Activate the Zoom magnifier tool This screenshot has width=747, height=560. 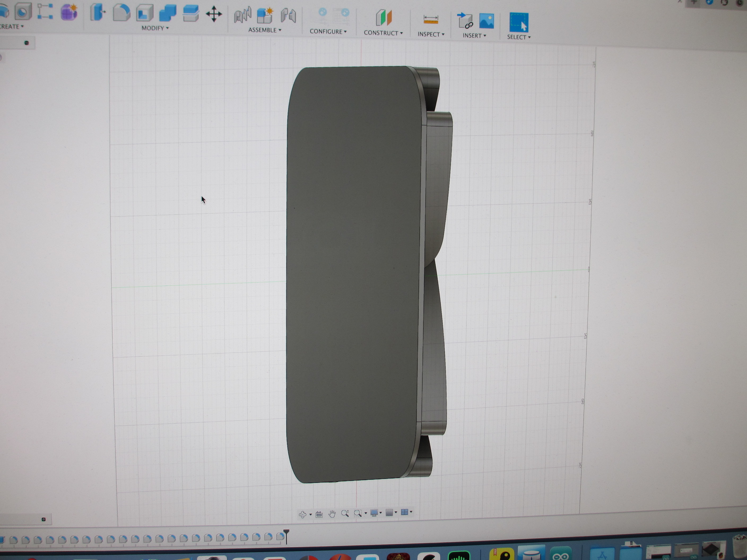[x=345, y=513]
